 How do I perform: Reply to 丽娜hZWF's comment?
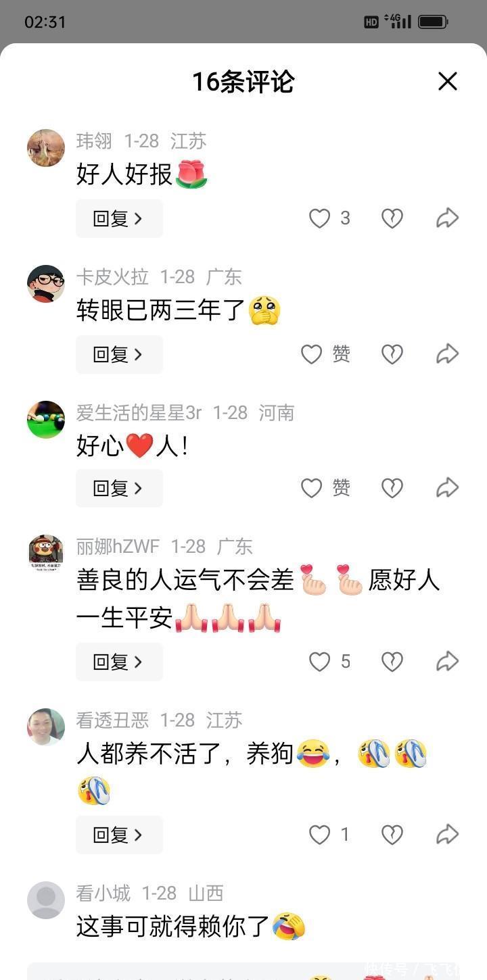point(119,662)
